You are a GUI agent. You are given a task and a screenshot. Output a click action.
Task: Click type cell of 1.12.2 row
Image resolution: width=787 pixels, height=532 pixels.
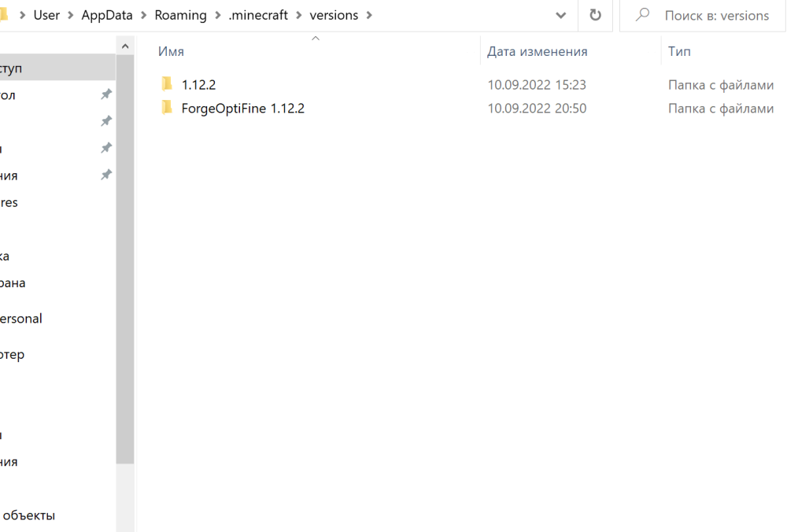[x=721, y=85]
